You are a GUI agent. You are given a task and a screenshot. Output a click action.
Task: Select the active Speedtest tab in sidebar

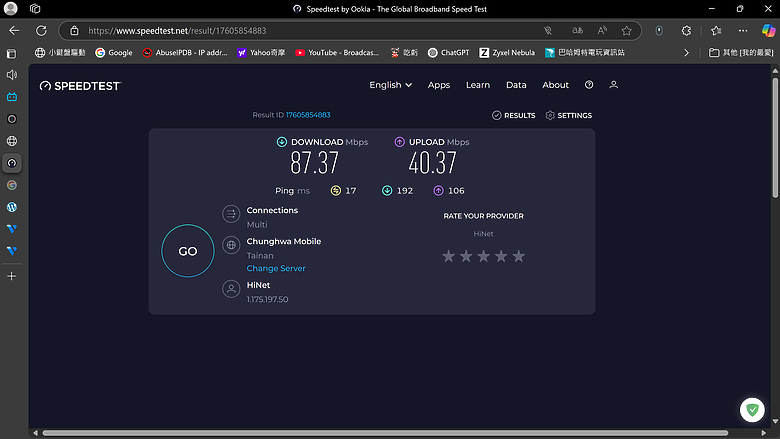(x=11, y=163)
